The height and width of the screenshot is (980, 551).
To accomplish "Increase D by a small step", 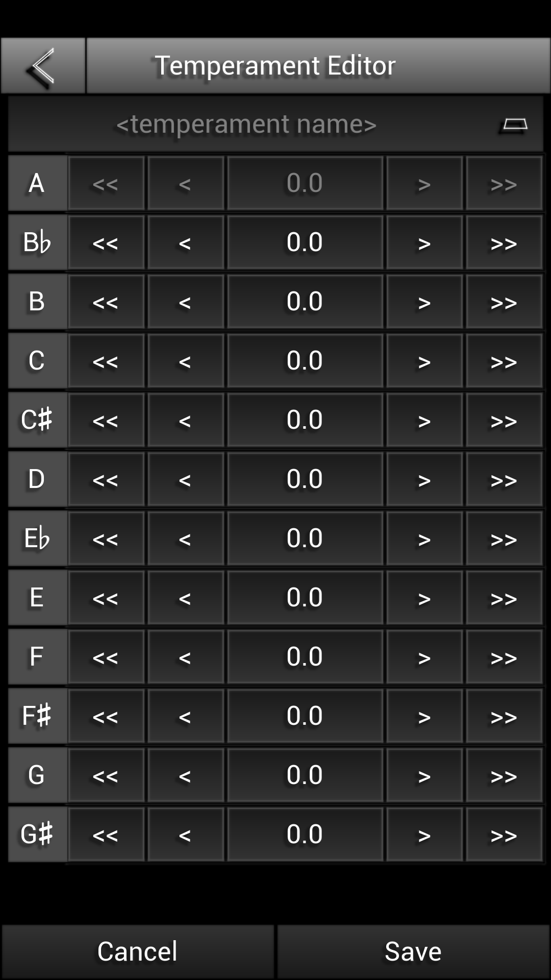I will (424, 479).
